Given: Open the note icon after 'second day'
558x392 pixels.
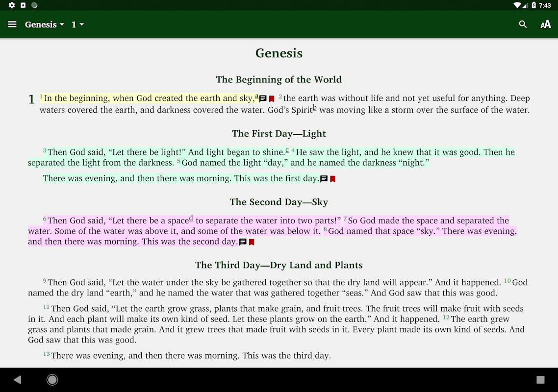Looking at the screenshot, I should pyautogui.click(x=243, y=242).
